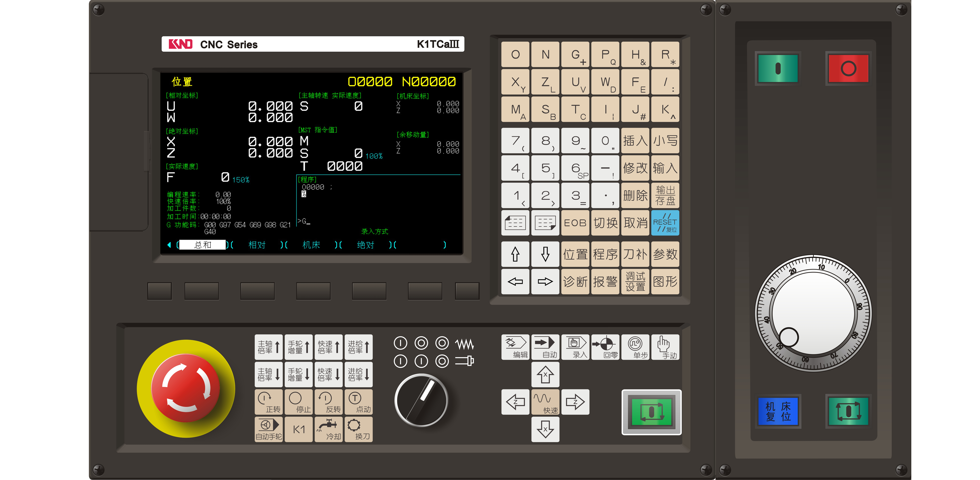The height and width of the screenshot is (480, 980).
Task: Open the 报警 alarm page
Action: (605, 281)
